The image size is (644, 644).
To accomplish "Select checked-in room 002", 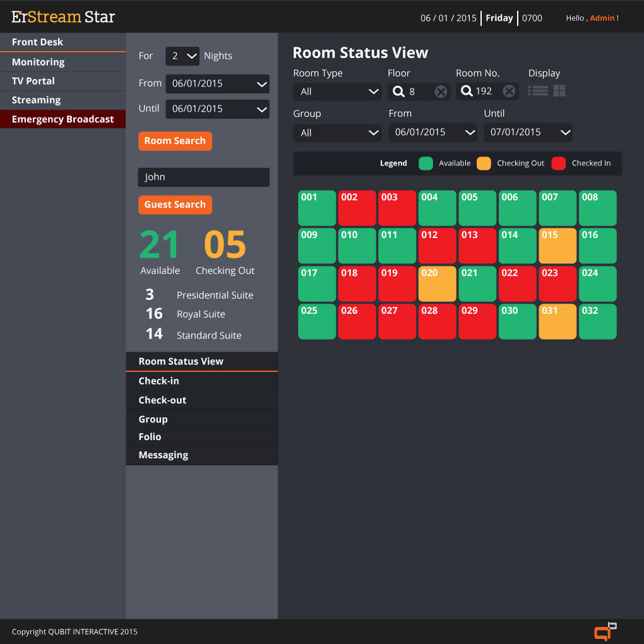I will click(357, 208).
